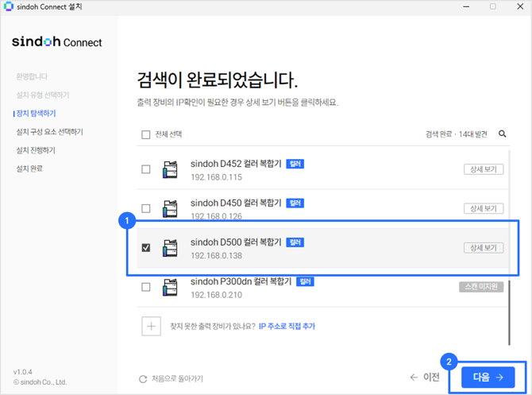Image resolution: width=532 pixels, height=395 pixels.
Task: Click the color badge on sindoh D452
Action: 295,164
